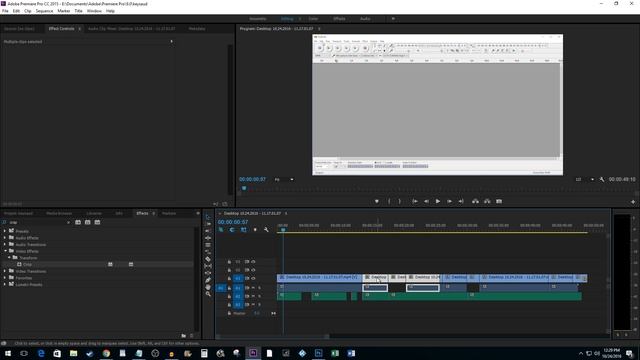Select the Track Select Forward tool
This screenshot has width=640, height=360.
208,224
